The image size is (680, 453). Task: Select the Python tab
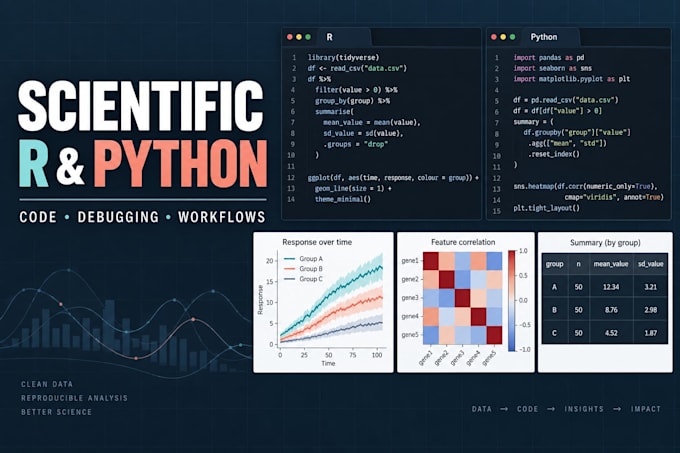550,37
